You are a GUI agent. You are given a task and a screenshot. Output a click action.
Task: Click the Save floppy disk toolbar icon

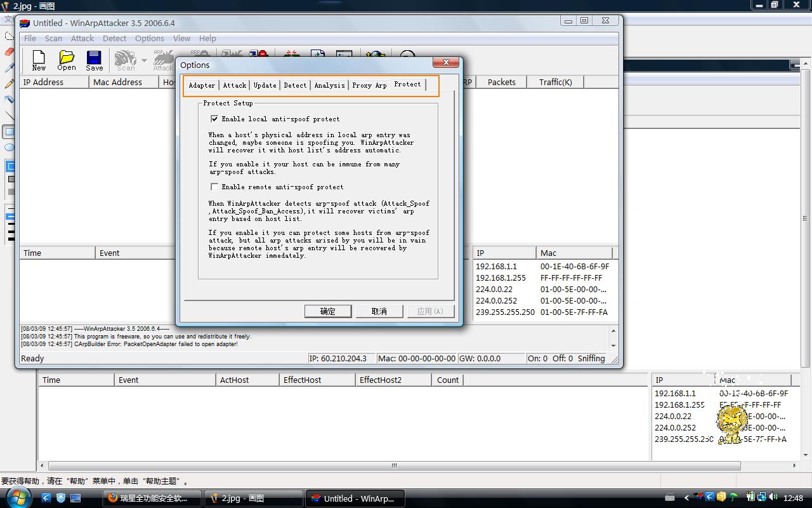tap(95, 60)
